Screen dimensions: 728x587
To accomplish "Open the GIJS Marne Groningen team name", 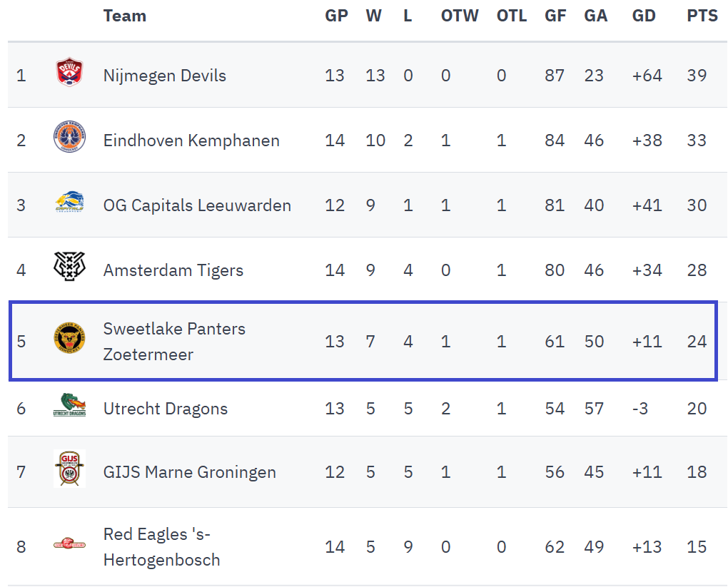I will click(x=189, y=472).
